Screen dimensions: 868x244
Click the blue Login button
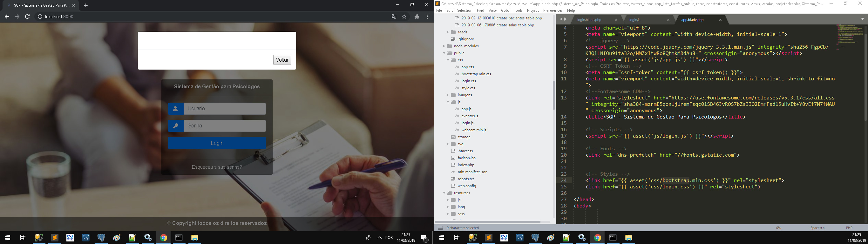pyautogui.click(x=217, y=143)
